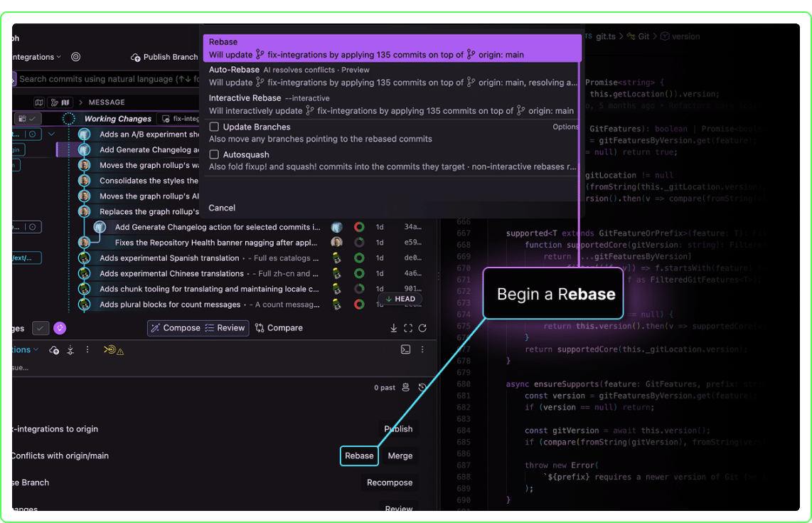This screenshot has width=812, height=523.
Task: Click the yellow launchpad warning icon
Action: [114, 350]
